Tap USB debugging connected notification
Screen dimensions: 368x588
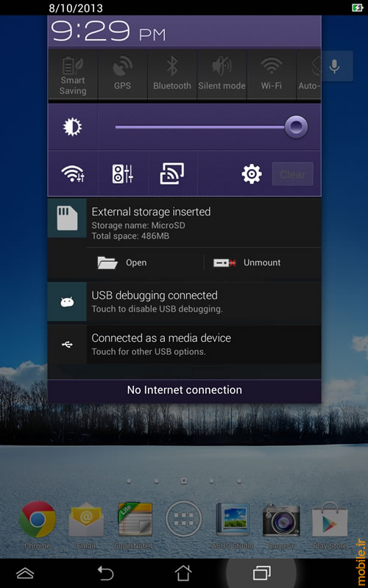click(x=185, y=301)
